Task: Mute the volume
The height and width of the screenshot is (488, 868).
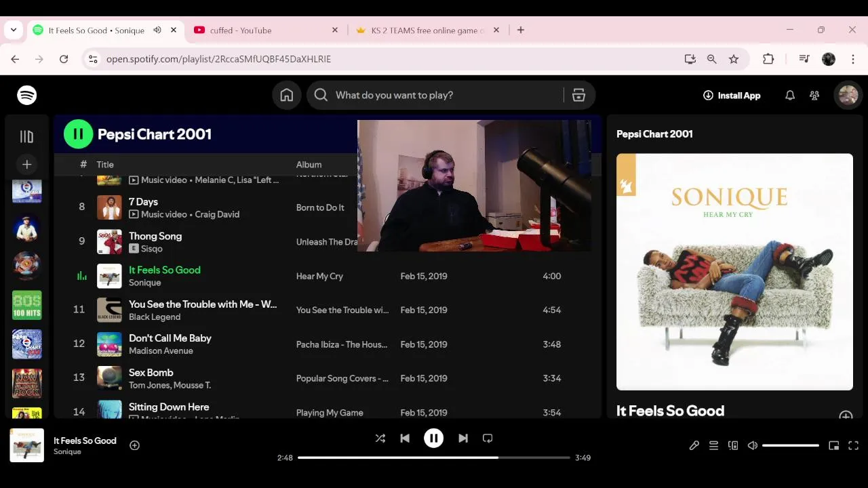Action: 753,445
